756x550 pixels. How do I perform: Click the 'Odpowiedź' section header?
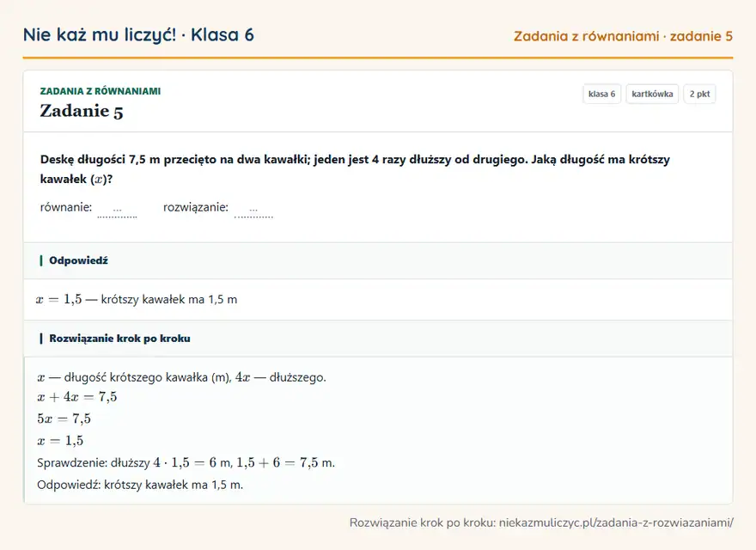378,260
